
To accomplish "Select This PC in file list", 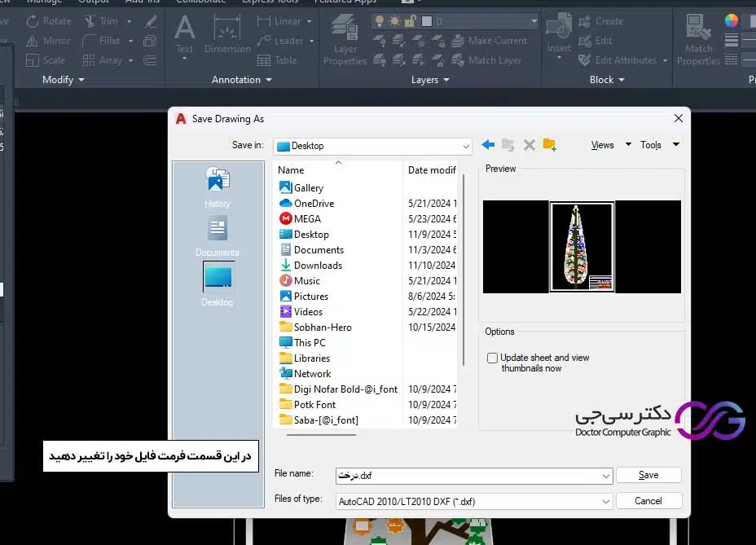I will (302, 342).
